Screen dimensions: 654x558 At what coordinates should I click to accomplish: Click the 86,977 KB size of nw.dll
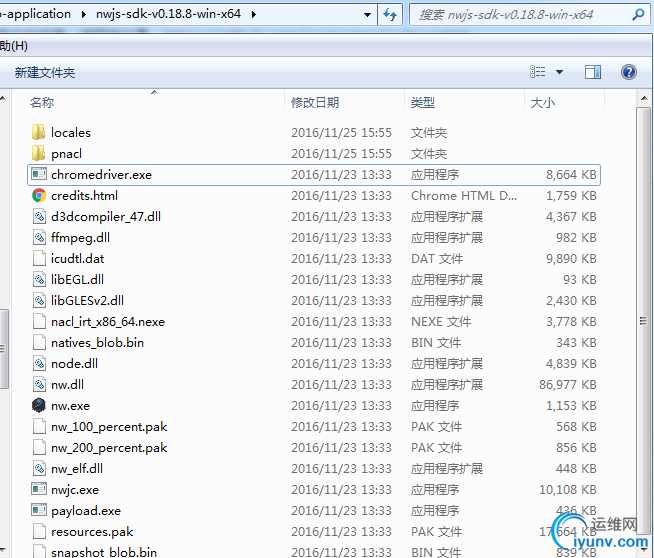pyautogui.click(x=568, y=385)
